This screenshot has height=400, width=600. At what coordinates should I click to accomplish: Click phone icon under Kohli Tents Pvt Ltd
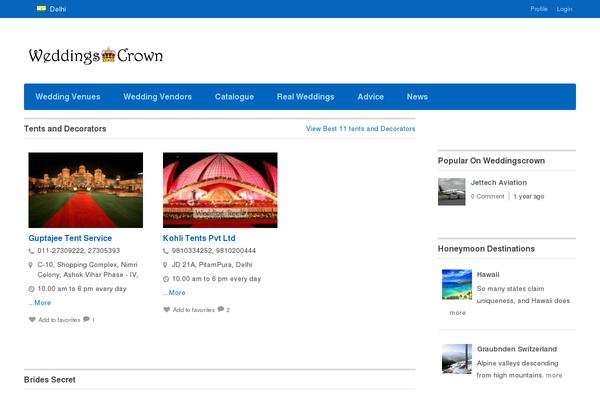click(166, 251)
